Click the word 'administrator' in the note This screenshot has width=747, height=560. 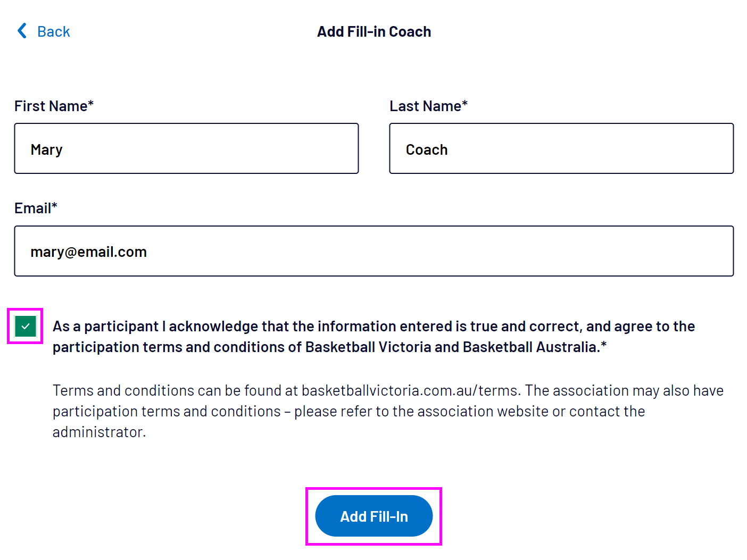[x=98, y=432]
